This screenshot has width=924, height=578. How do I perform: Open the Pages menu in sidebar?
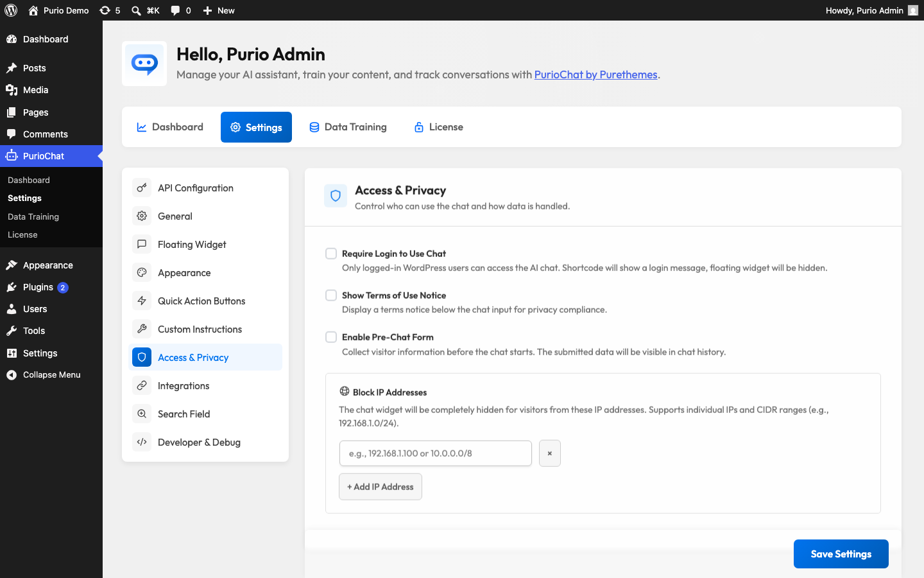point(51,112)
